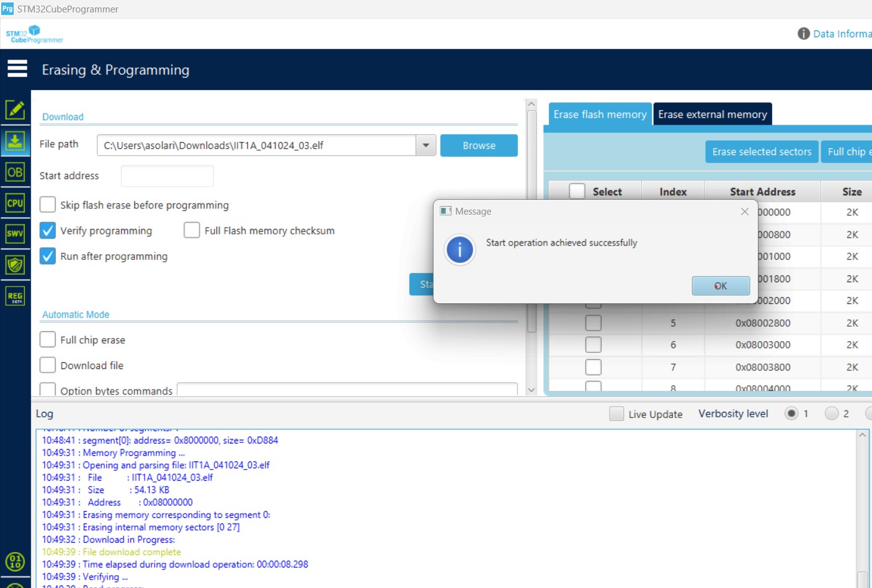872x588 pixels.
Task: Open the hamburger main menu
Action: [x=17, y=68]
